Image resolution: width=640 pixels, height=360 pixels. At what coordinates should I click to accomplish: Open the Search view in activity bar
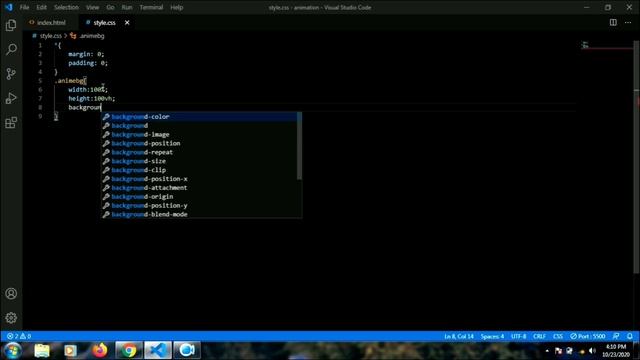pos(11,49)
